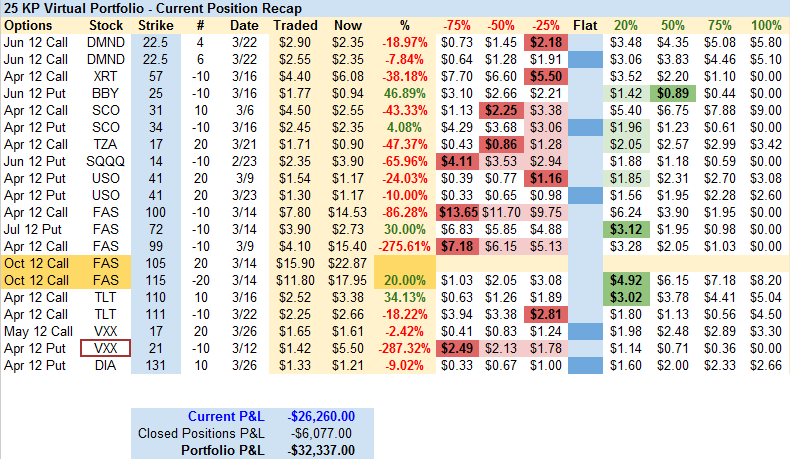Click the SQQQ stock cell

(107, 161)
